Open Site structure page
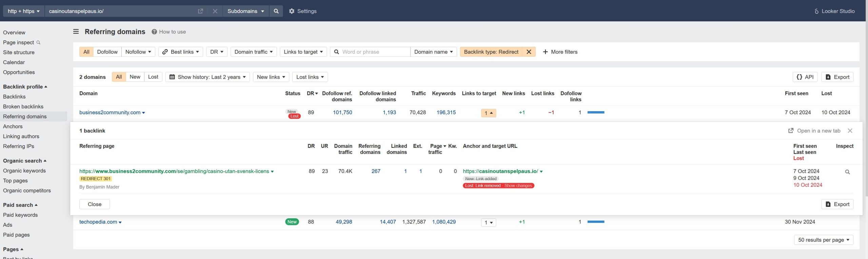 point(19,52)
